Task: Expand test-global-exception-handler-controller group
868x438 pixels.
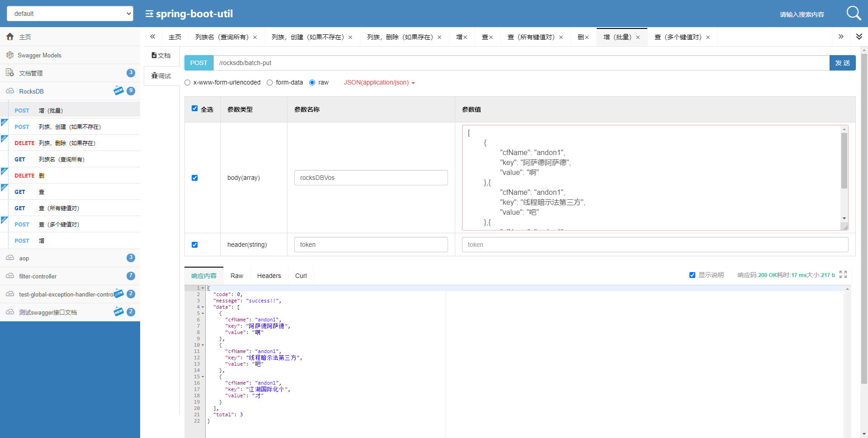Action: (x=70, y=294)
